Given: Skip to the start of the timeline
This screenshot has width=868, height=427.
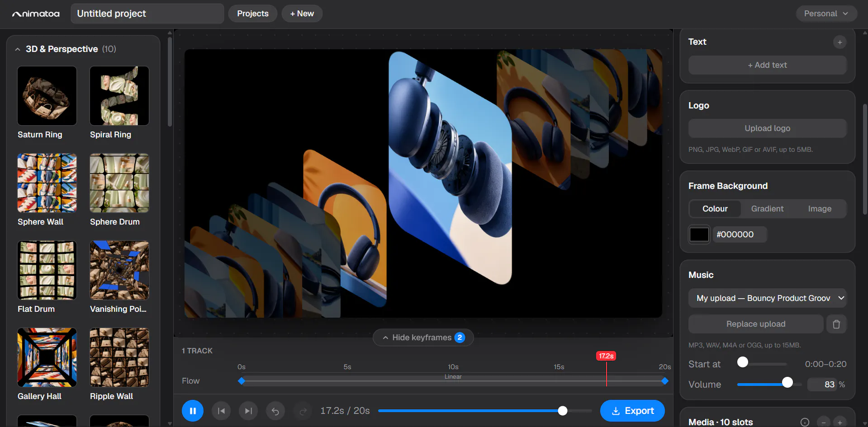Looking at the screenshot, I should click(x=221, y=411).
